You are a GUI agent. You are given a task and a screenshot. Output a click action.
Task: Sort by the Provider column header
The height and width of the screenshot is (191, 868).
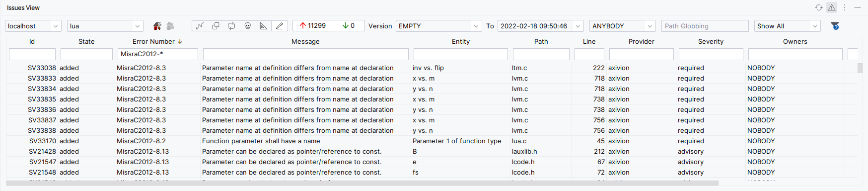pos(642,41)
